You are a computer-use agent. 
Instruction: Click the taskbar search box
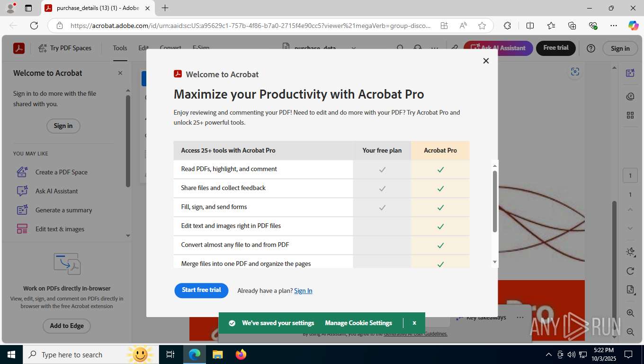click(90, 355)
